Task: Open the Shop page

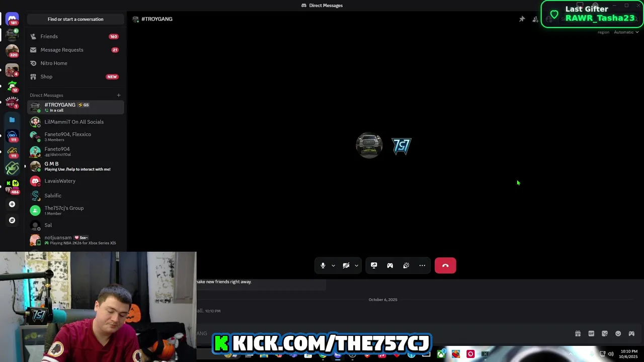Action: (75, 76)
